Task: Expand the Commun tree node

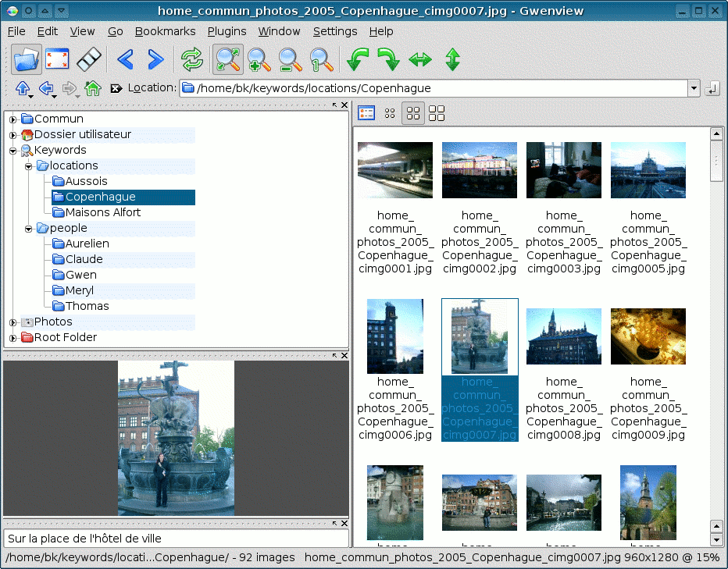Action: [x=13, y=119]
